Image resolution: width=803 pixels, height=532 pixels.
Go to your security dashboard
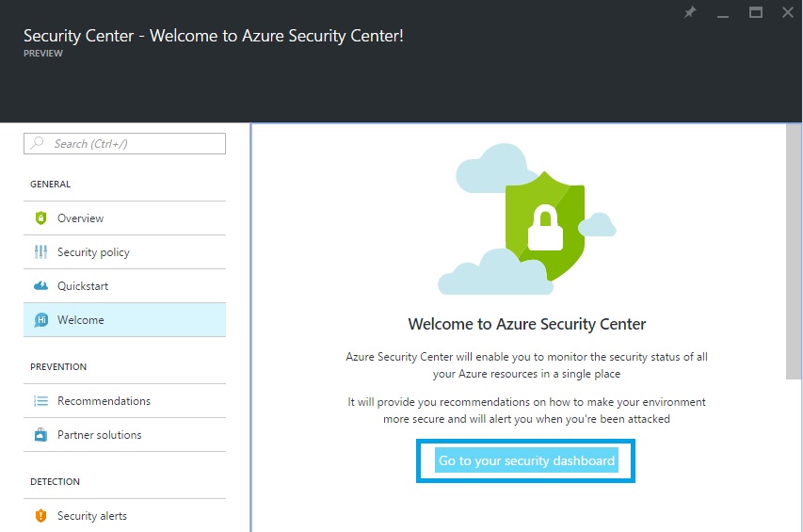(526, 460)
